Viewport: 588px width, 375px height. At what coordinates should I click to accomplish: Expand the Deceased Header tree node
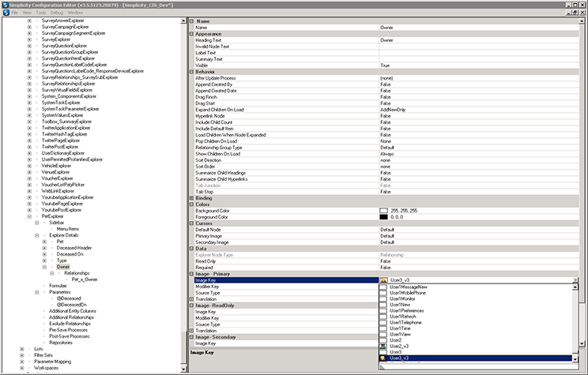tap(44, 248)
